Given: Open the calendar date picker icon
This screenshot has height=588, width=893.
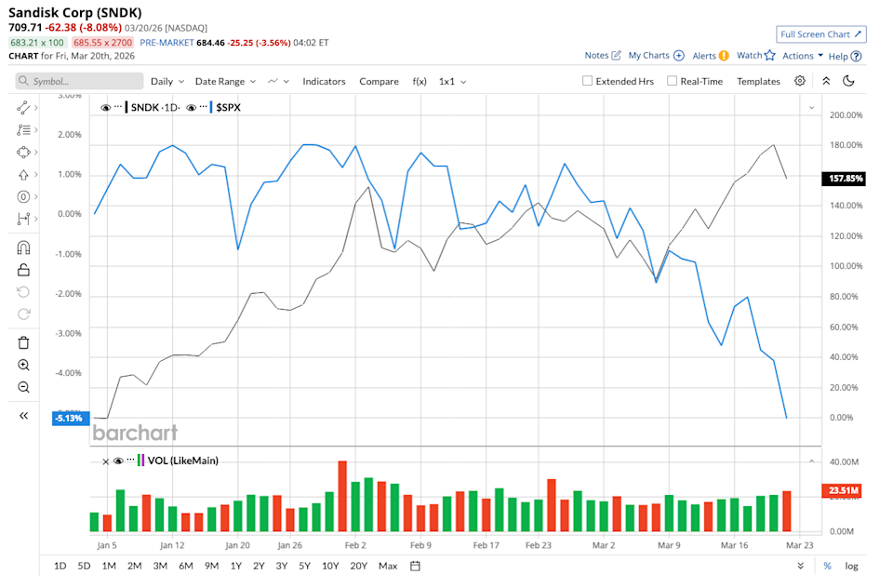Looking at the screenshot, I should pos(416,566).
